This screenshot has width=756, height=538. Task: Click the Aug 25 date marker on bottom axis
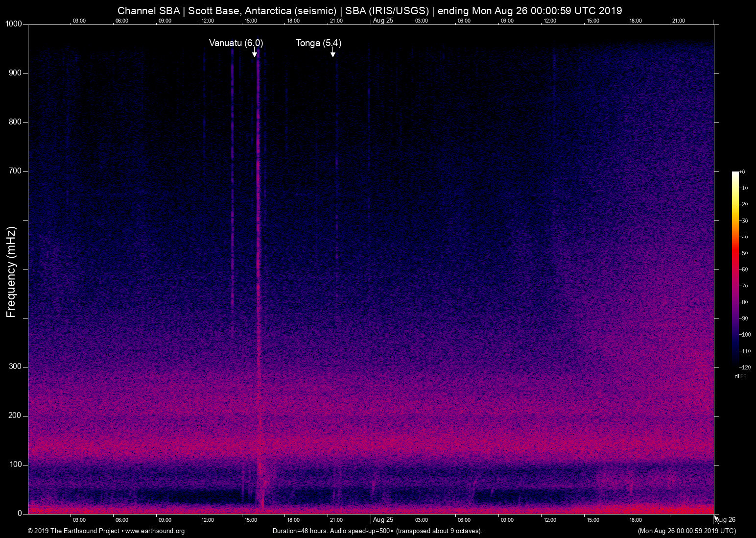click(x=382, y=520)
